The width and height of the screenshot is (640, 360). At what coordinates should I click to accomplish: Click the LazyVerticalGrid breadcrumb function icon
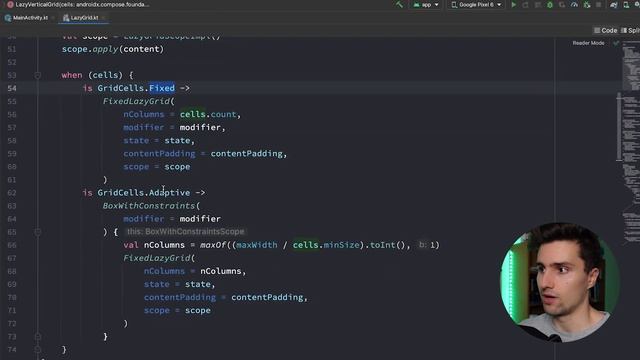10,4
